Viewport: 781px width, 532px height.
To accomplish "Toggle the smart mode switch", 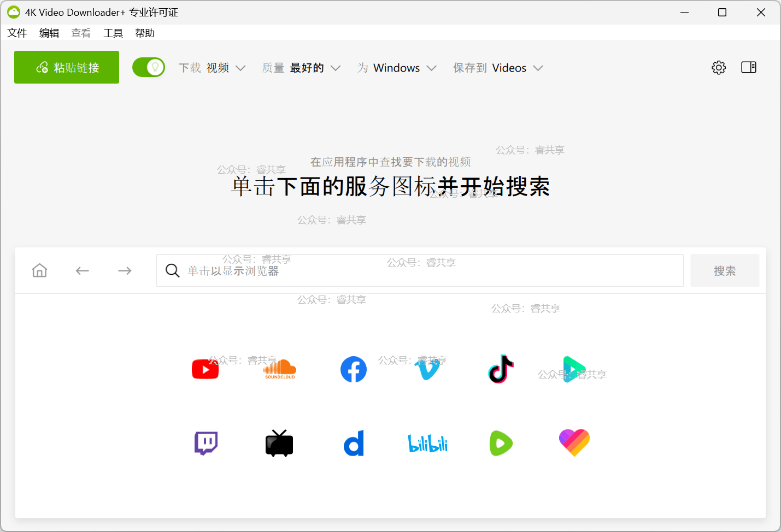I will click(x=149, y=67).
